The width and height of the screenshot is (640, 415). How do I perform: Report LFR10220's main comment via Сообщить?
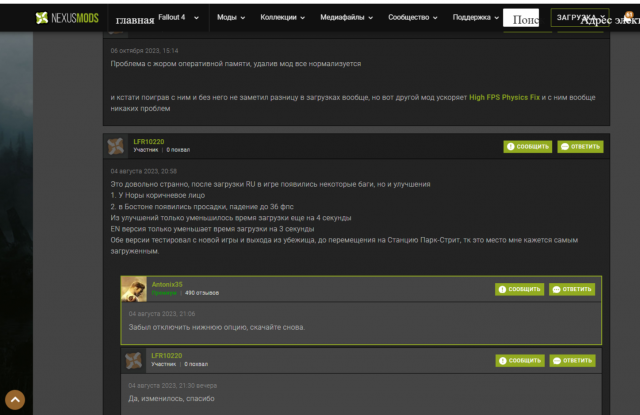[x=527, y=146]
